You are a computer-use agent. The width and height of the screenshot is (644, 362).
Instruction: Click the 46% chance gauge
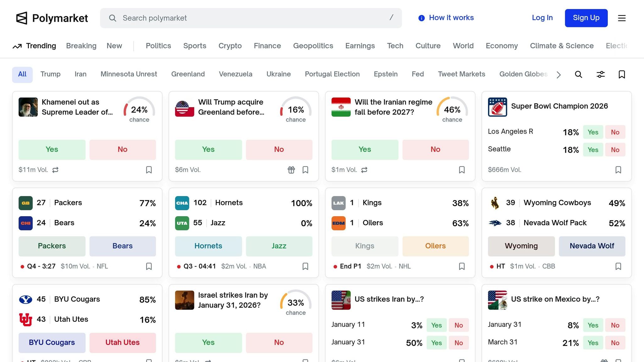click(x=452, y=110)
